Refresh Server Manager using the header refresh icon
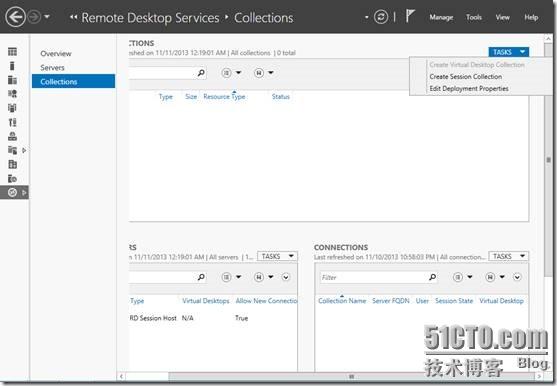The width and height of the screenshot is (557, 386). (x=381, y=17)
